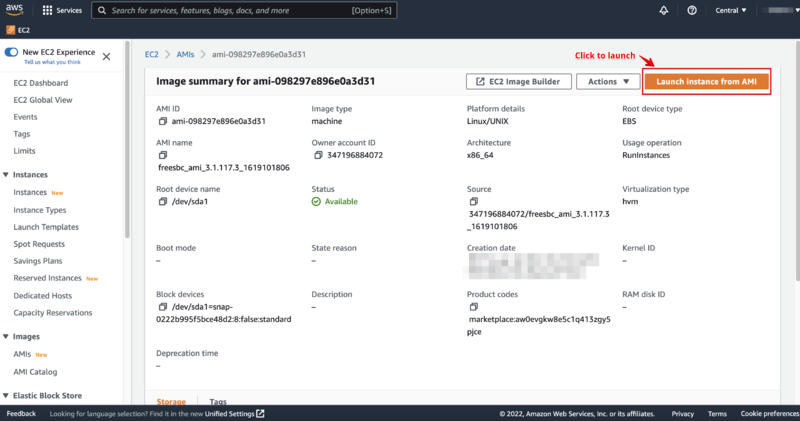Go to EC2 breadcrumb link
The image size is (800, 421).
pyautogui.click(x=152, y=54)
